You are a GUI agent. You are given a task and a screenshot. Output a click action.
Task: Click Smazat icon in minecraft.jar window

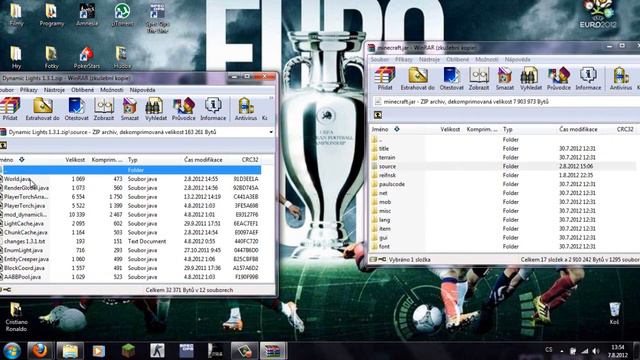(504, 78)
